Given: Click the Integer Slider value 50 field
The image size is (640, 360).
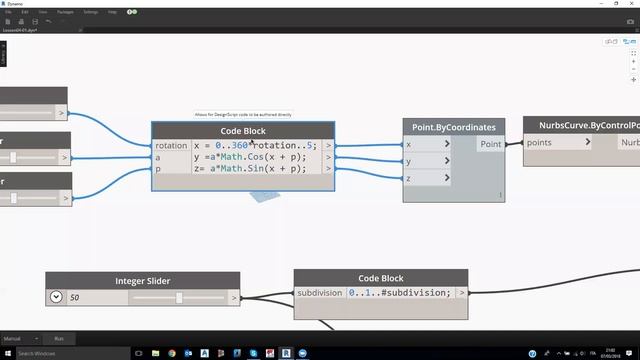Looking at the screenshot, I should tap(97, 298).
